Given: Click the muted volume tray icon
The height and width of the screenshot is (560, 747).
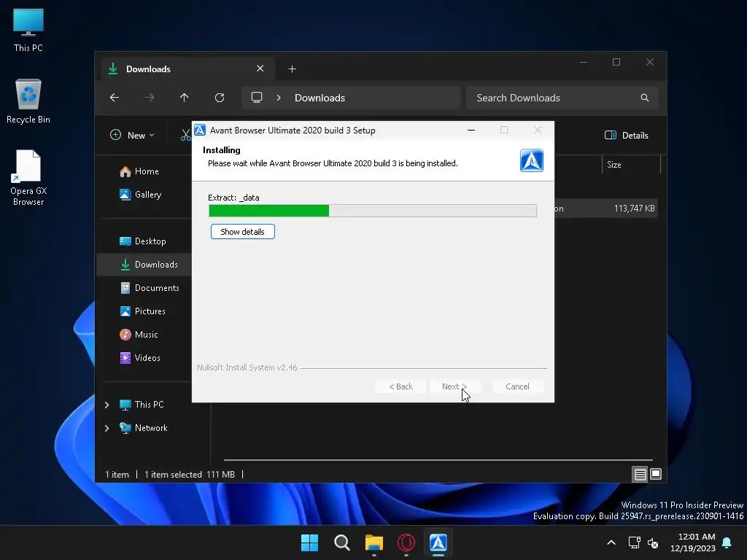Looking at the screenshot, I should (x=653, y=542).
